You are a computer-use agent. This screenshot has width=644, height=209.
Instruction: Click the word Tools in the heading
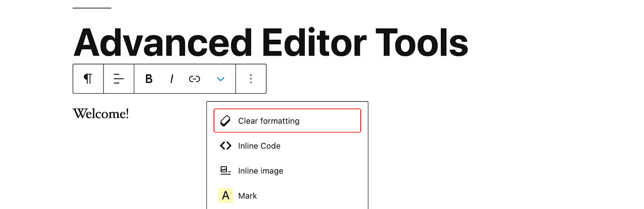[421, 42]
